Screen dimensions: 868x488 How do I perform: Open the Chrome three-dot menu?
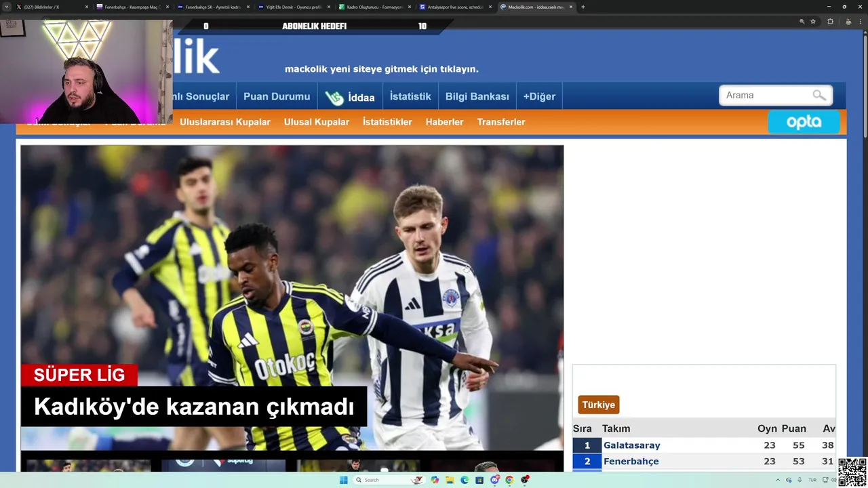pos(862,22)
